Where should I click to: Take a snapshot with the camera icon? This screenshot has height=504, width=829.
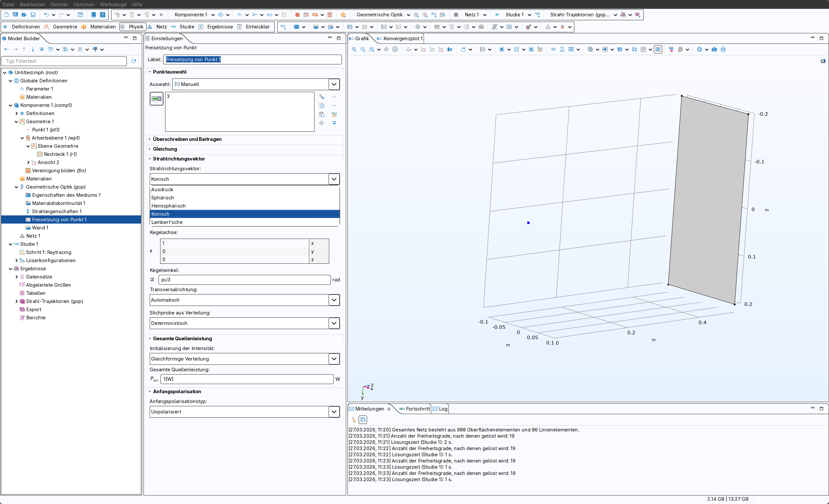[x=714, y=49]
